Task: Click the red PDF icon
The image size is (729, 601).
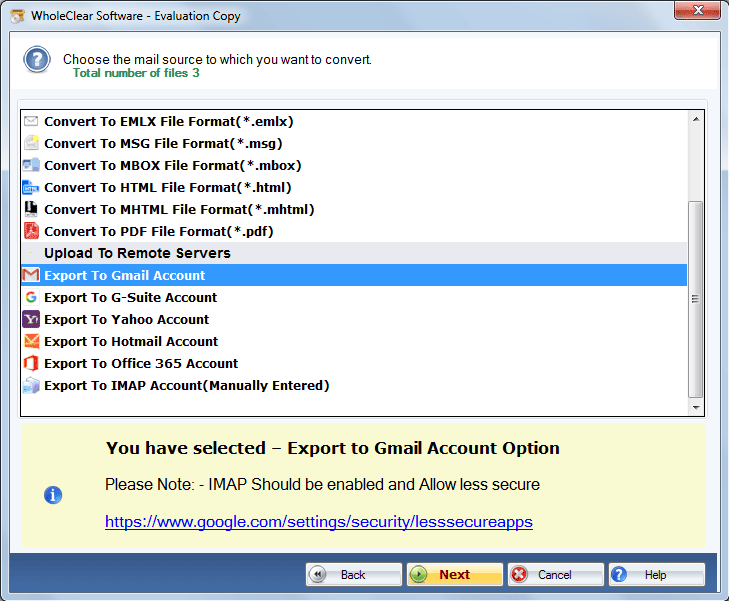Action: click(x=31, y=231)
